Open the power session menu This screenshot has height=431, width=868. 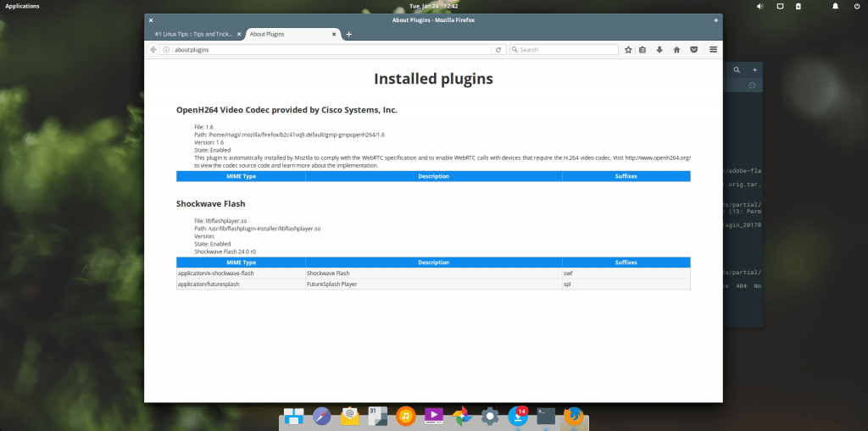click(856, 7)
